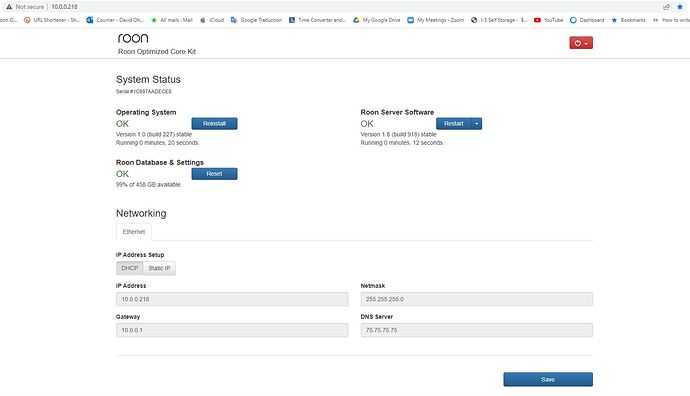690x396 pixels.
Task: Open the I-5 Self Storage bookmark
Action: (499, 20)
